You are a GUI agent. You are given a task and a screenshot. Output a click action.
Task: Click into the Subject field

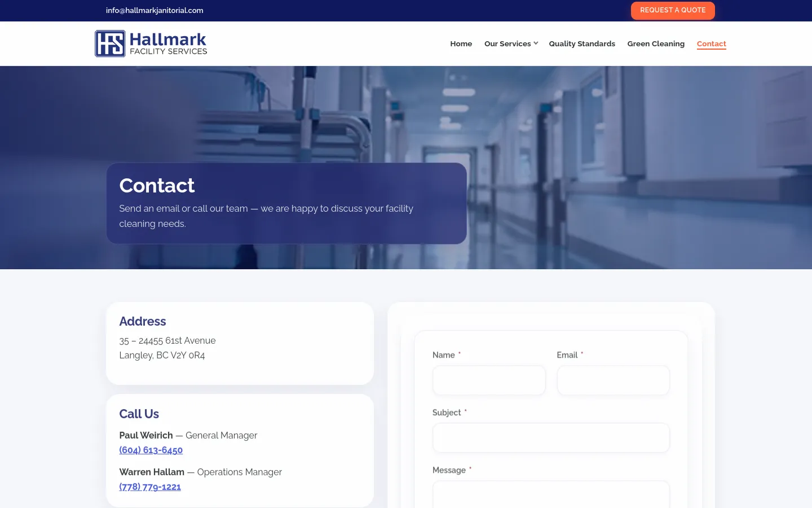[551, 437]
